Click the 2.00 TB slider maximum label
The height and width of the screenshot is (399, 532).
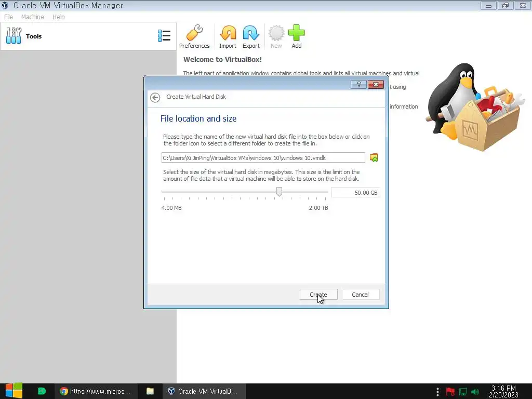coord(318,208)
